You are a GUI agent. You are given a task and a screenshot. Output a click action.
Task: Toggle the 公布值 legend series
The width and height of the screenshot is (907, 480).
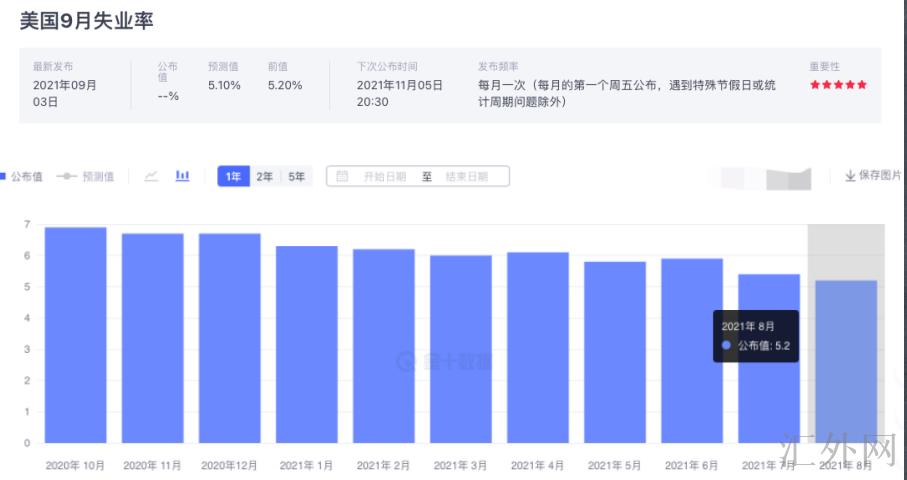coord(22,176)
